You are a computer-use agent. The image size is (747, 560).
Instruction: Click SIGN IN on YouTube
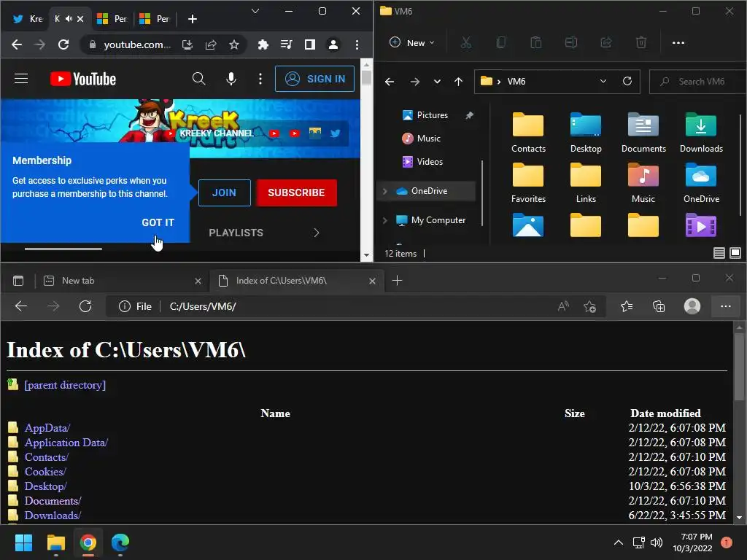314,79
